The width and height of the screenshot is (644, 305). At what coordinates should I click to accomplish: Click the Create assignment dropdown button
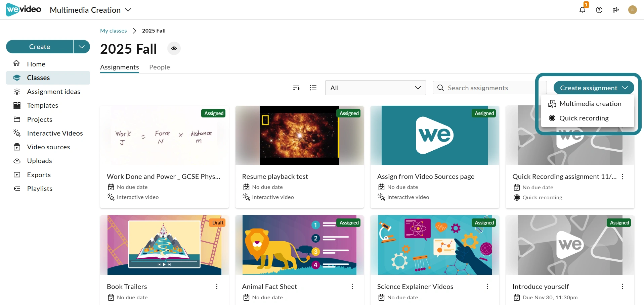(594, 88)
